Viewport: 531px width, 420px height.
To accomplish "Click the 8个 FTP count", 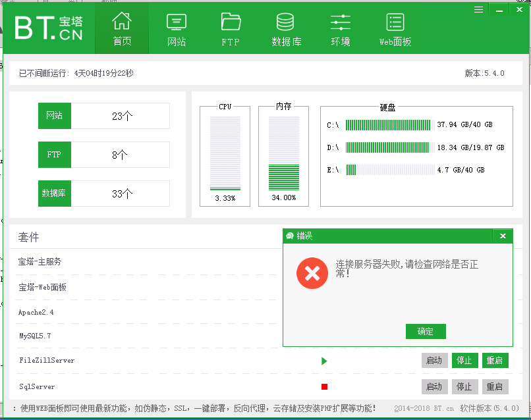I will point(119,155).
